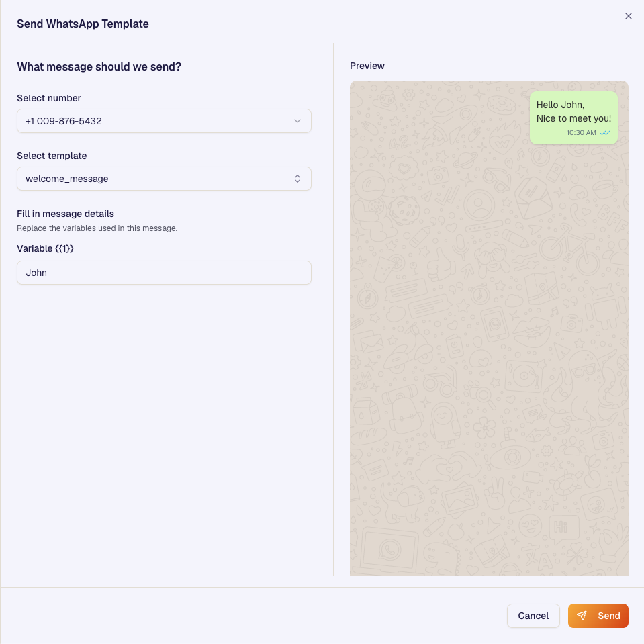This screenshot has height=644, width=644.
Task: Click the 'Fill in message details' label
Action: (x=65, y=214)
